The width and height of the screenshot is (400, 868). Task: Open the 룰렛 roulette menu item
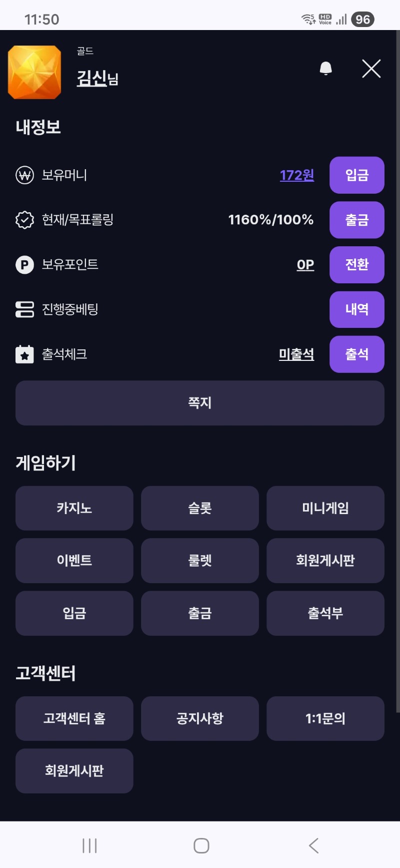(199, 561)
